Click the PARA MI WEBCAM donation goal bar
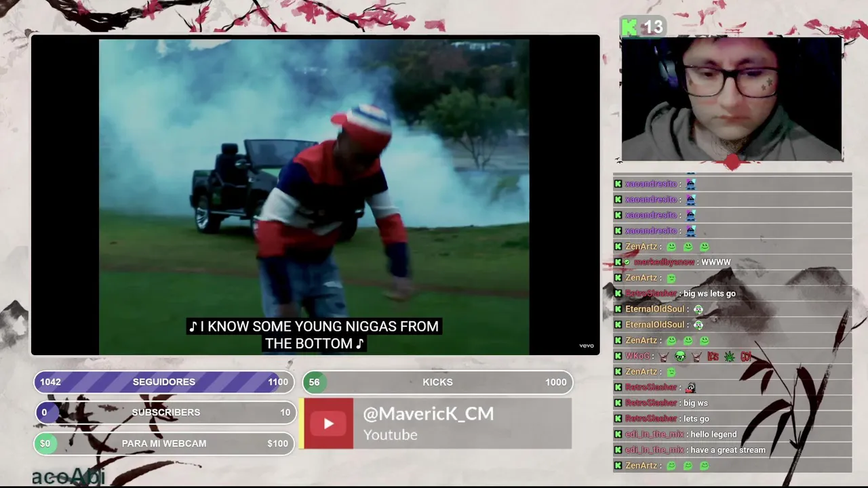The width and height of the screenshot is (868, 488). pos(164,443)
